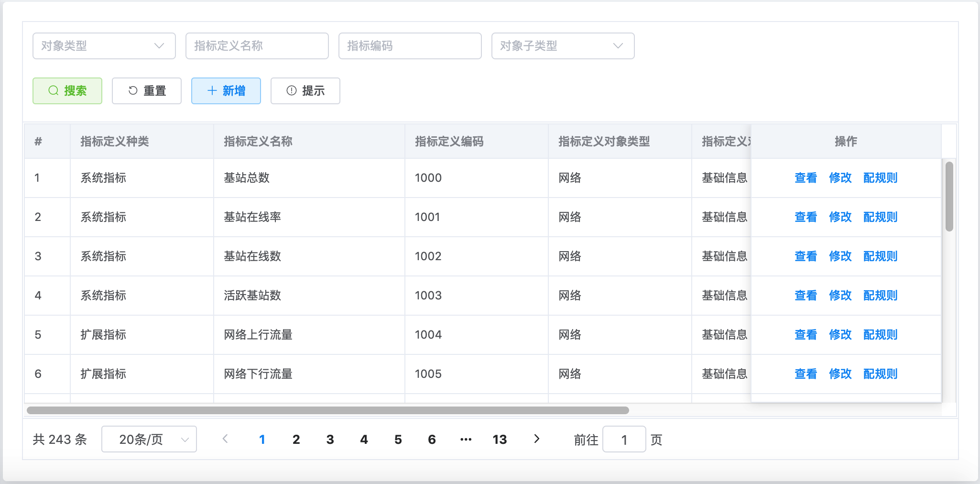Select page 3 in pagination
The height and width of the screenshot is (484, 980).
(x=330, y=440)
